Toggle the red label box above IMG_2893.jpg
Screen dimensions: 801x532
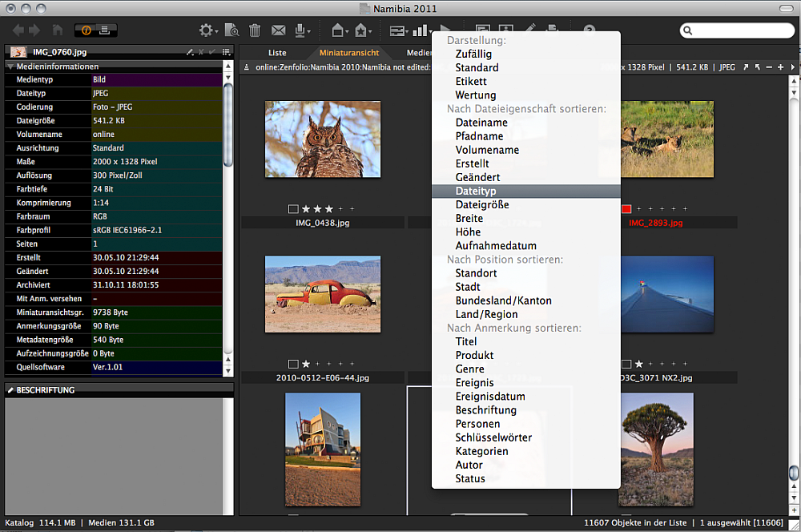(626, 209)
